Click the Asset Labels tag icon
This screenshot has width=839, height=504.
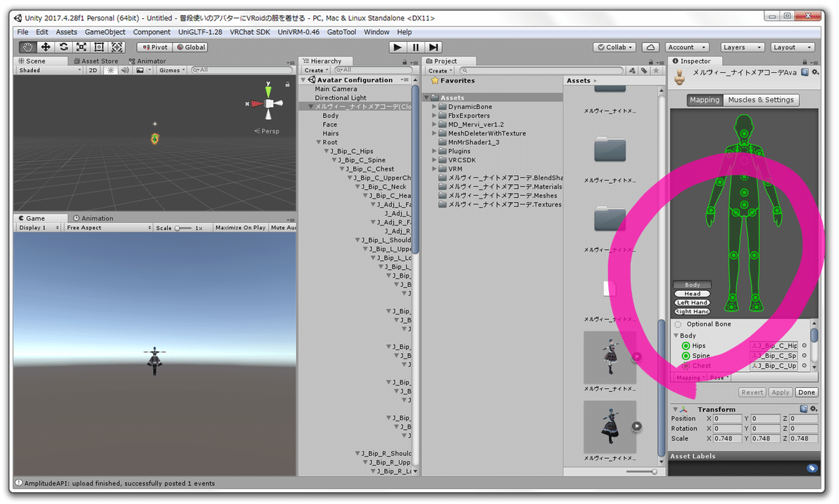coord(812,468)
